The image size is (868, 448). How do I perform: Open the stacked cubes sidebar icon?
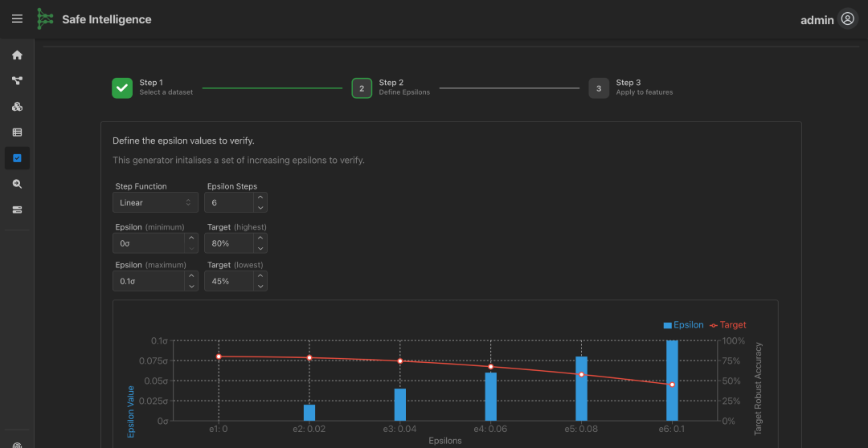[x=17, y=107]
